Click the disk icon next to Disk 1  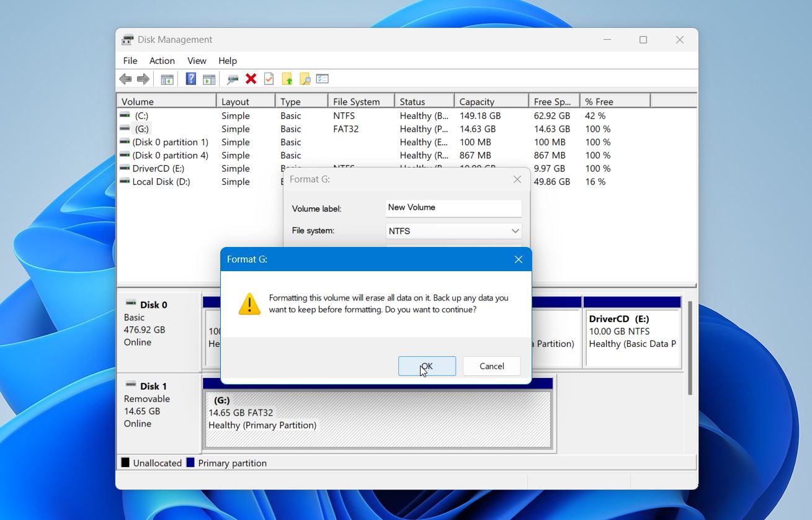click(131, 384)
